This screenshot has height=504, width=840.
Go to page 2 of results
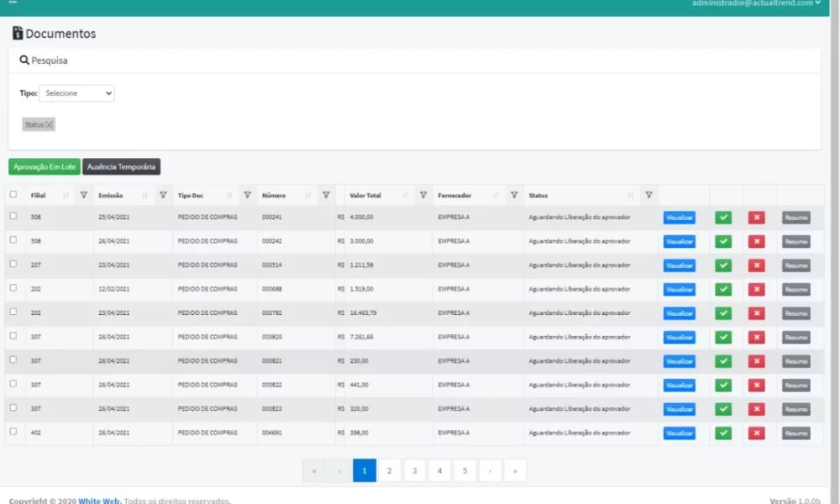click(x=390, y=470)
